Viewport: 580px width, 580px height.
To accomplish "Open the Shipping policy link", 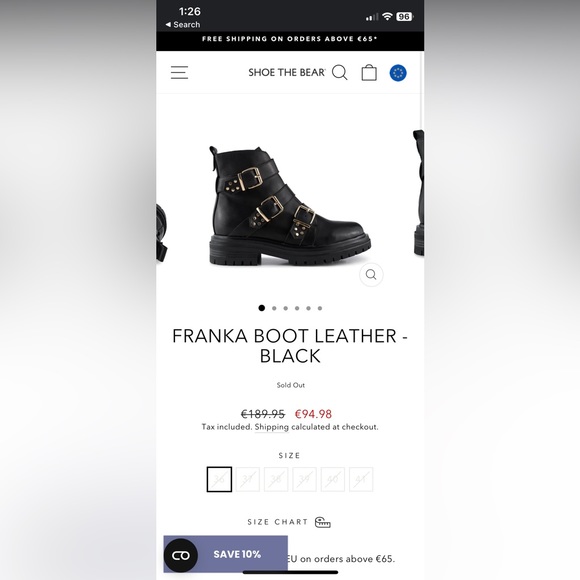I will point(272,427).
